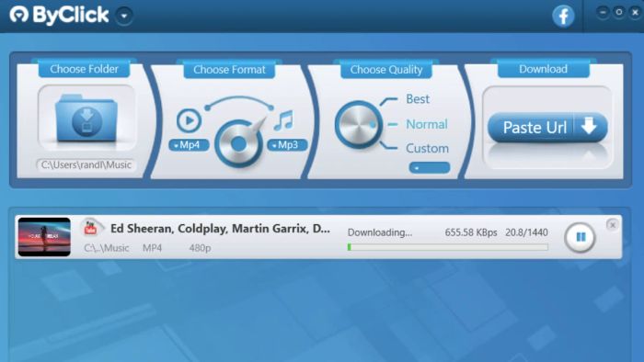The width and height of the screenshot is (644, 362).
Task: Click the YouTube source icon
Action: click(90, 229)
